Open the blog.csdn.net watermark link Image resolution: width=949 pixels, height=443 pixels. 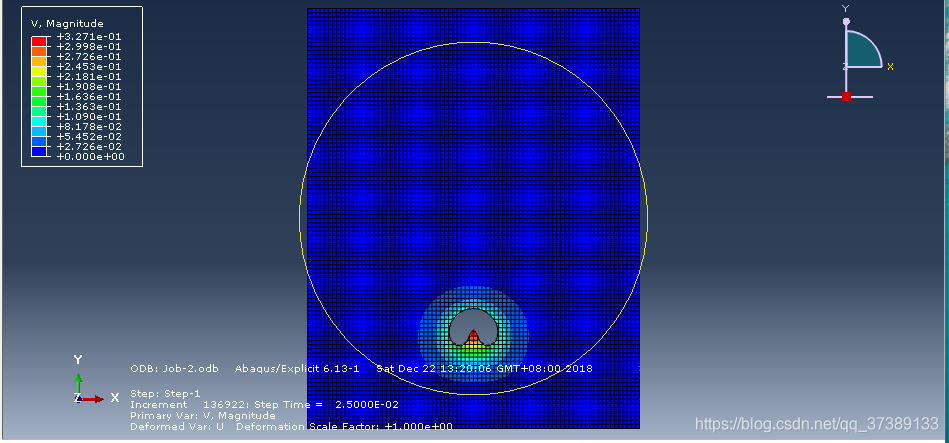(816, 424)
